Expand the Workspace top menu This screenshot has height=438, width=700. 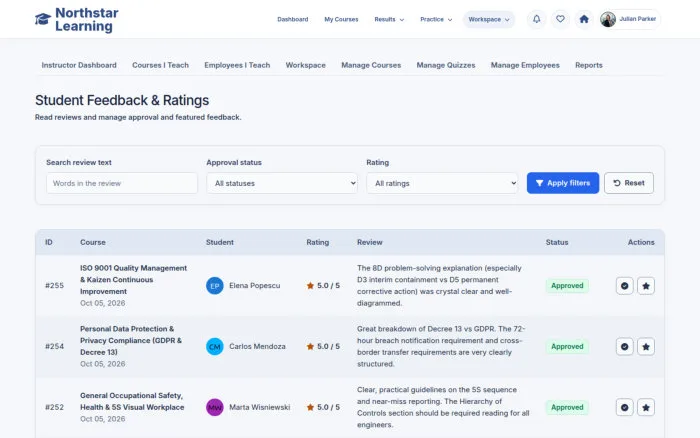[489, 19]
